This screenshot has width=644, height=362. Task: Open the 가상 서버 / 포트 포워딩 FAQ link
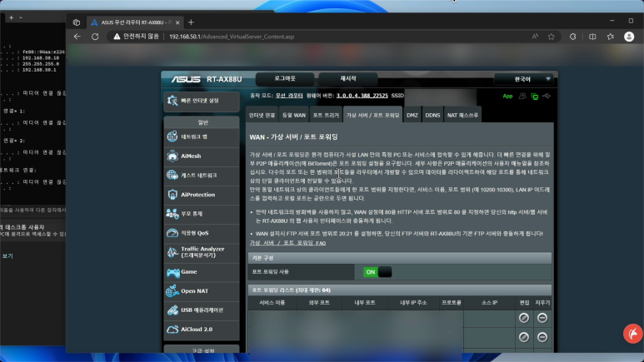(287, 243)
